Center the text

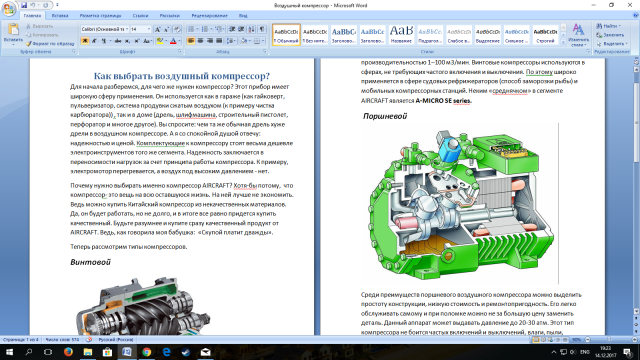[200, 41]
